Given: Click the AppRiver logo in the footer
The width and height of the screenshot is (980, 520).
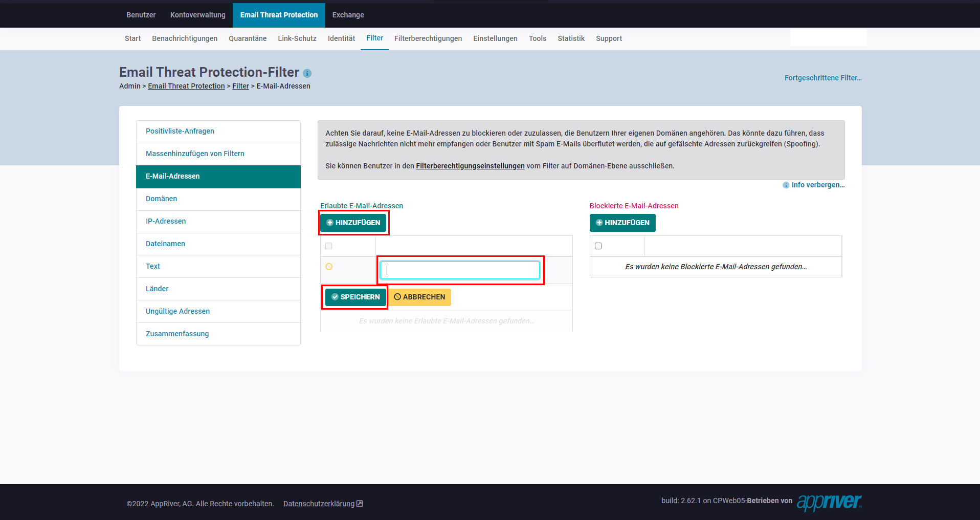Looking at the screenshot, I should coord(829,502).
